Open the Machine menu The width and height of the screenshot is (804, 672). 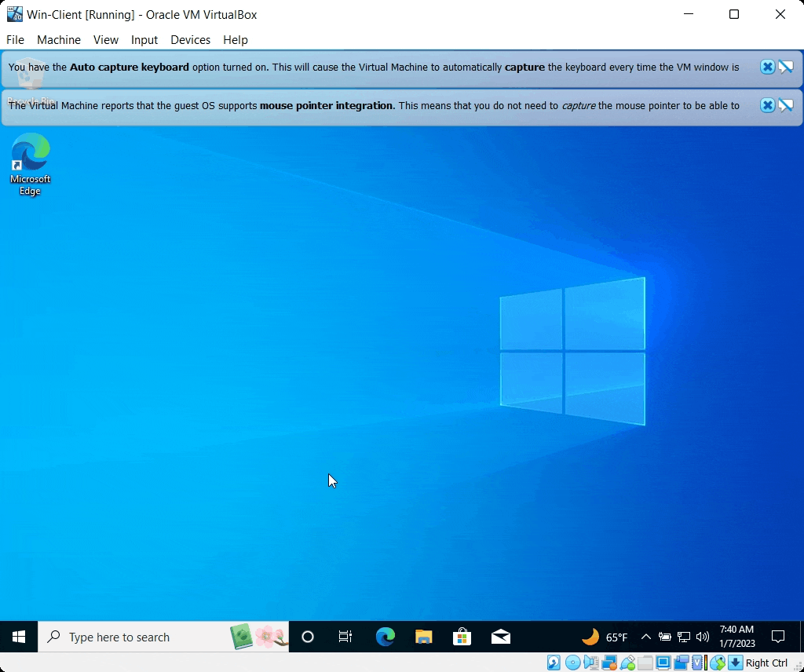pyautogui.click(x=58, y=39)
